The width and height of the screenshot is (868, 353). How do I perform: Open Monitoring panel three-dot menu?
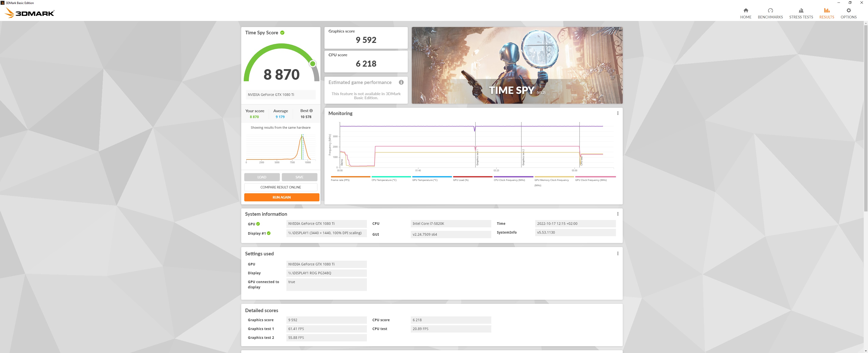point(618,113)
